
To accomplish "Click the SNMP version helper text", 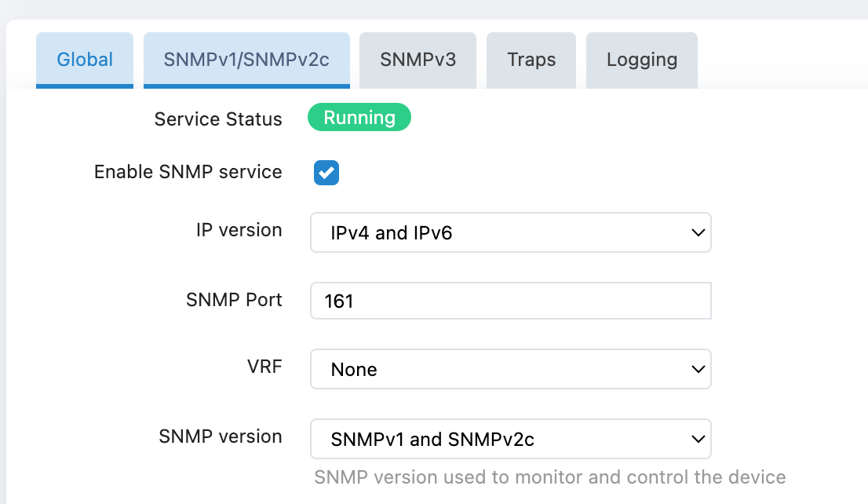I will pyautogui.click(x=549, y=477).
